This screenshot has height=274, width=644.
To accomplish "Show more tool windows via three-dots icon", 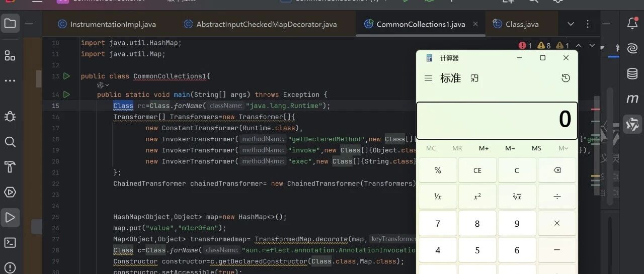I will [x=10, y=81].
